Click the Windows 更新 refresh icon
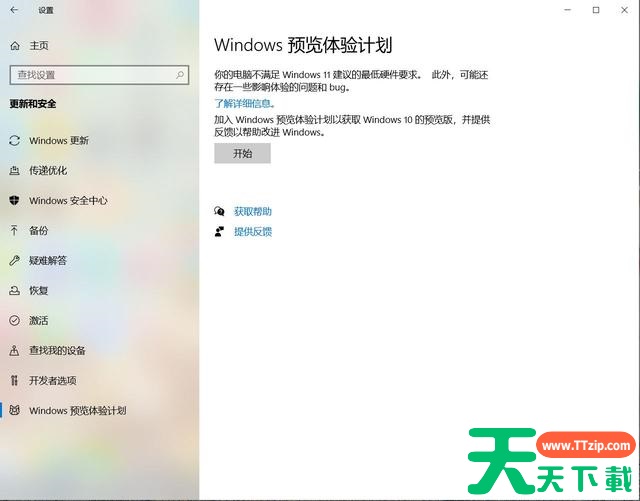This screenshot has height=501, width=640. point(14,140)
